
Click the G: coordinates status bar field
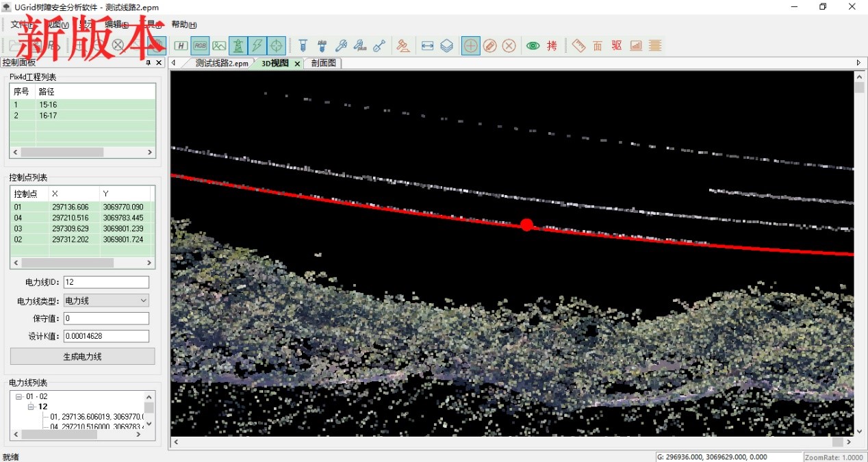click(x=728, y=457)
